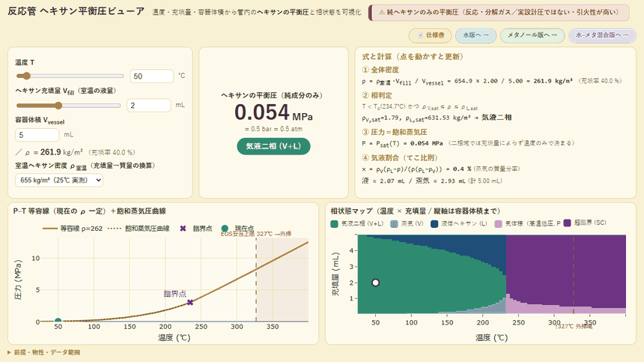This screenshot has height=362, width=644.
Task: Click the temperature T slider handle
Action: 26,76
